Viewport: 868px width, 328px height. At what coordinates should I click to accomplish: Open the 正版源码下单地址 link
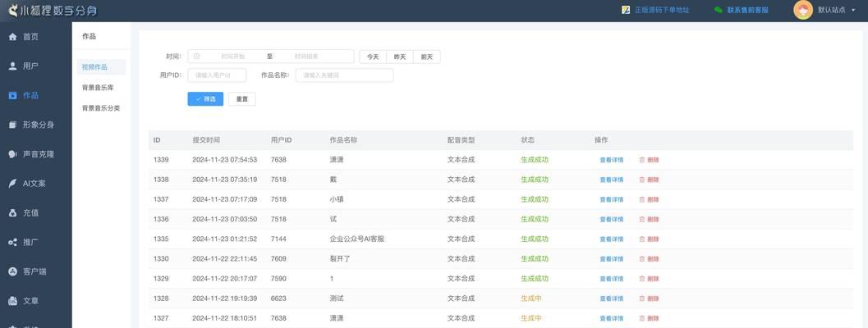tap(662, 10)
